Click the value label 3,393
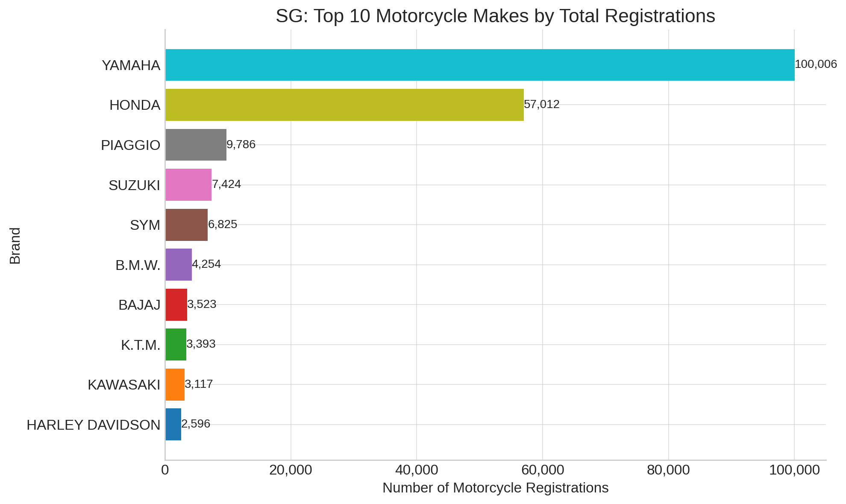Image resolution: width=846 pixels, height=504 pixels. click(201, 344)
